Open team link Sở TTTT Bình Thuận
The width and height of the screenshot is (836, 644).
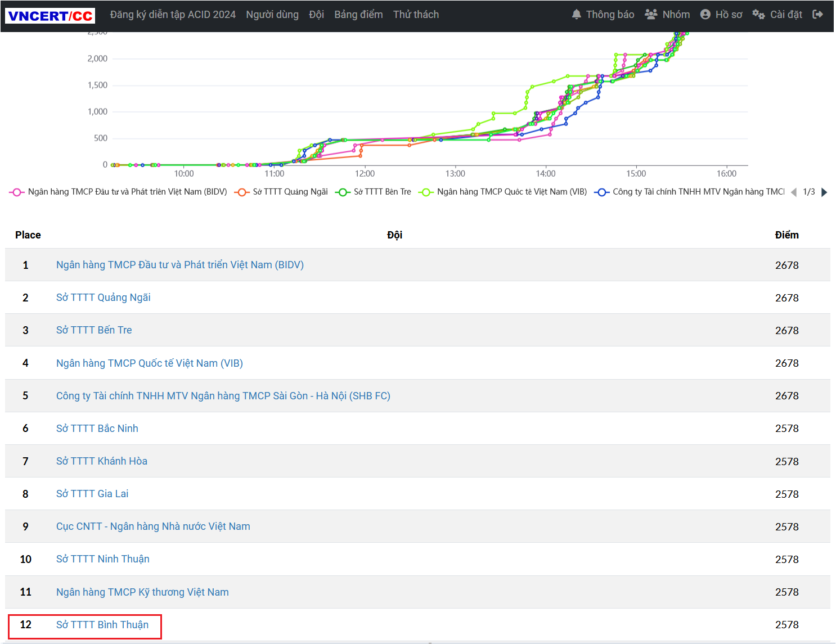(x=102, y=625)
